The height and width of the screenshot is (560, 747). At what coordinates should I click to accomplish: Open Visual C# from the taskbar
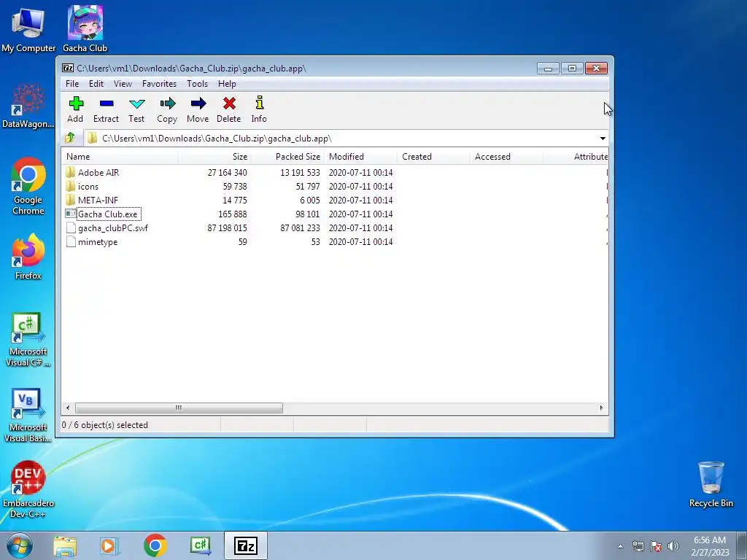click(201, 546)
